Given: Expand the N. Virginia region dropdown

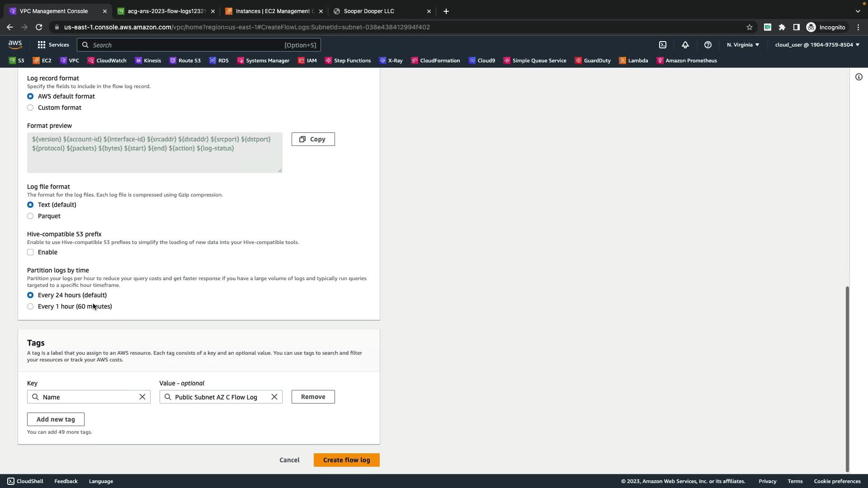Looking at the screenshot, I should click(743, 45).
